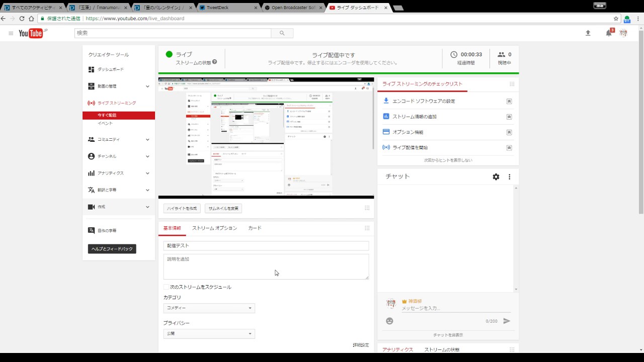Open the upload arrow icon
The image size is (644, 362).
(588, 33)
